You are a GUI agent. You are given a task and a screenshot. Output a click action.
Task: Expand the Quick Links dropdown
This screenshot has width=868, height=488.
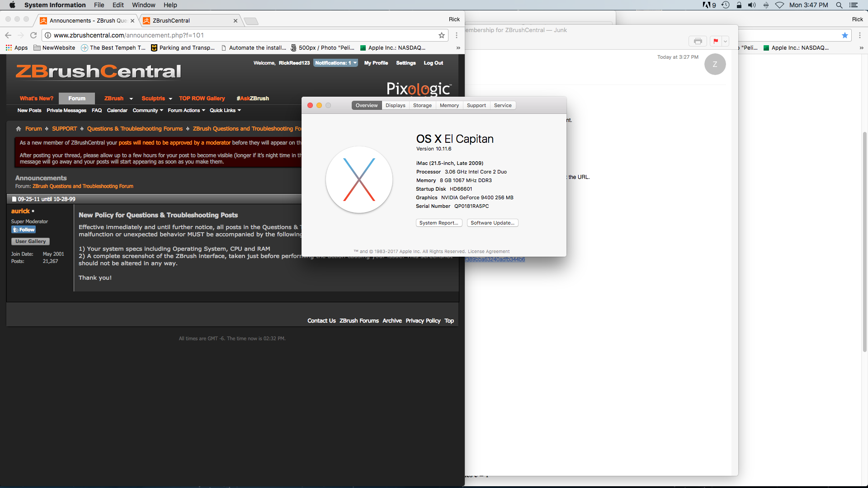pos(225,110)
